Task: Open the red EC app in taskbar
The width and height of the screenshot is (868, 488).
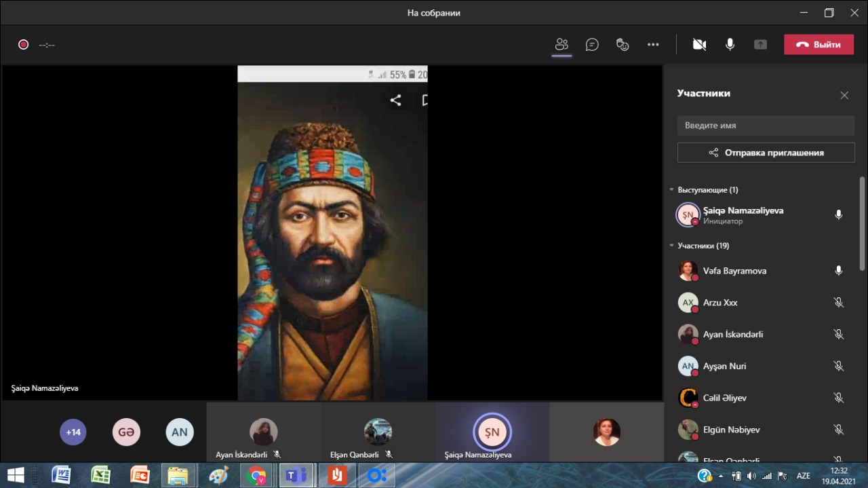Action: coord(140,475)
